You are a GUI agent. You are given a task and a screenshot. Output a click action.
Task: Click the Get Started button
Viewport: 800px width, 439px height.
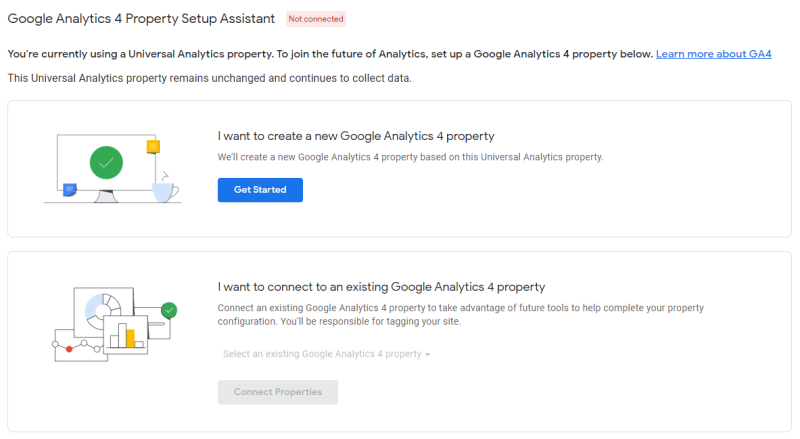260,190
